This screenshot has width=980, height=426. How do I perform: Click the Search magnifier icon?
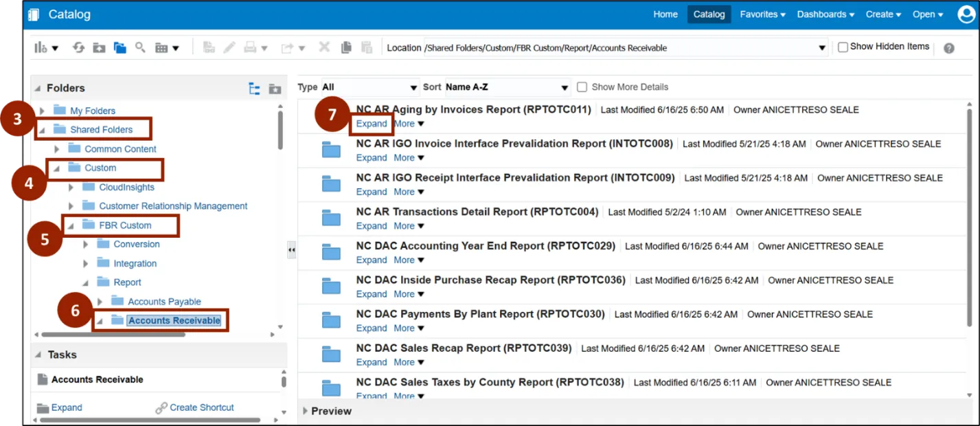pyautogui.click(x=140, y=47)
